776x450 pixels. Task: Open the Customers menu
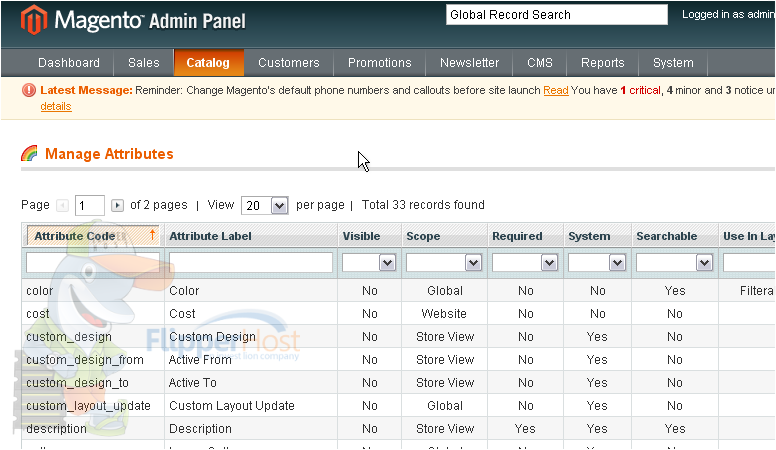(x=289, y=63)
